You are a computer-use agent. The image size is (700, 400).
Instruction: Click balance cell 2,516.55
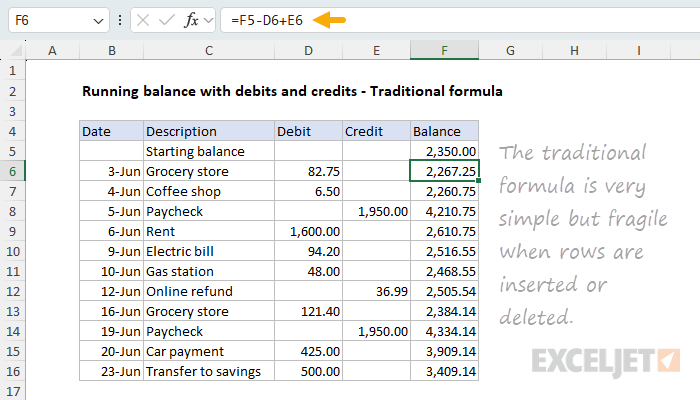(x=445, y=251)
